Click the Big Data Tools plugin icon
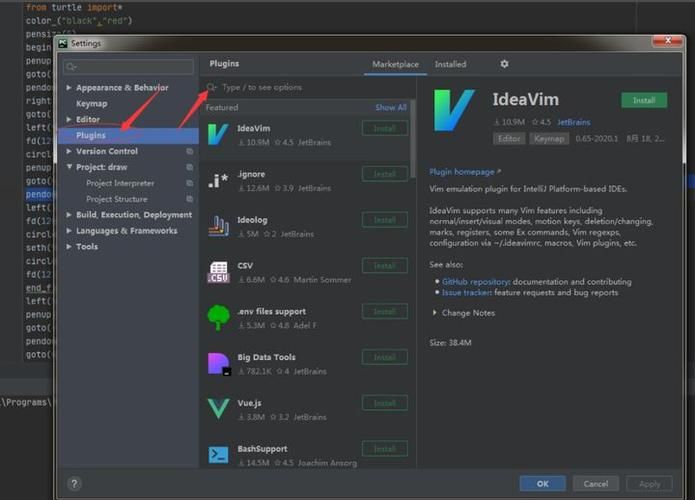Viewport: 695px width, 500px height. (x=219, y=364)
